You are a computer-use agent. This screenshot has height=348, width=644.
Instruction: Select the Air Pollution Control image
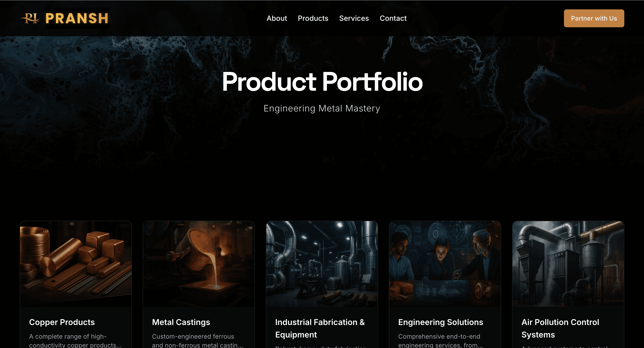coord(568,264)
